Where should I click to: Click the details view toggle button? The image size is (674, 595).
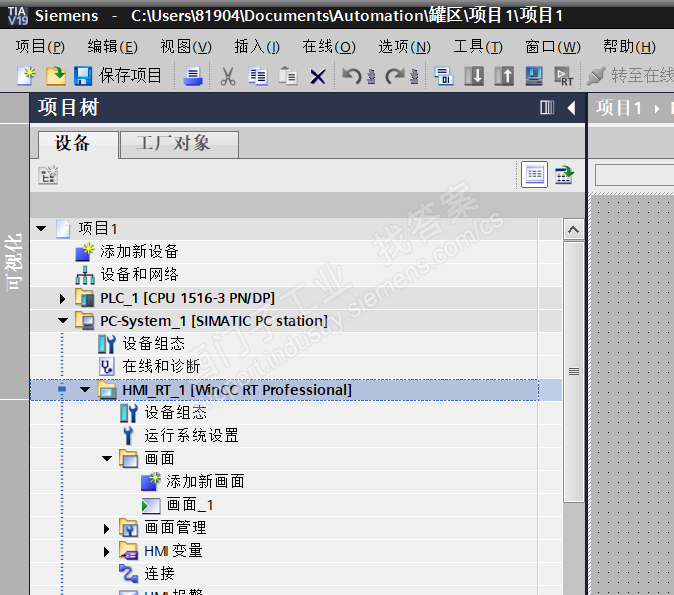click(534, 175)
